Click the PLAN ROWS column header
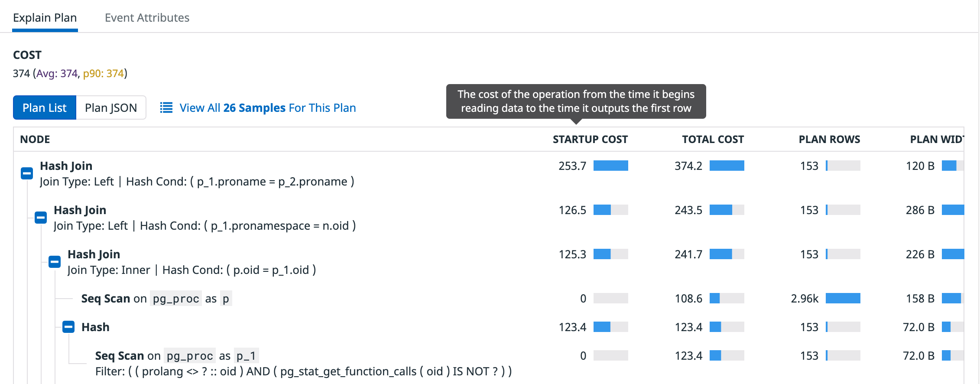 tap(829, 140)
